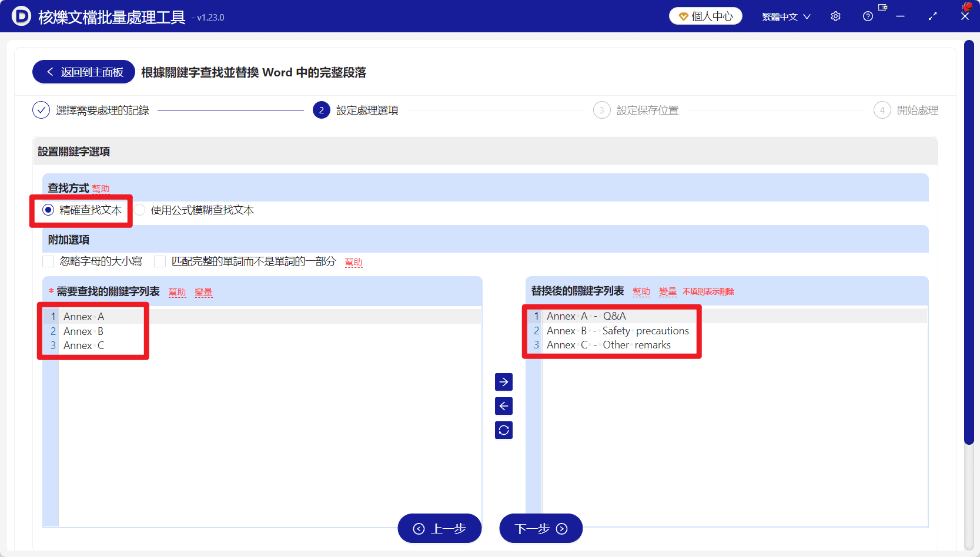Image resolution: width=980 pixels, height=557 pixels.
Task: Open the help question mark icon
Action: [868, 16]
